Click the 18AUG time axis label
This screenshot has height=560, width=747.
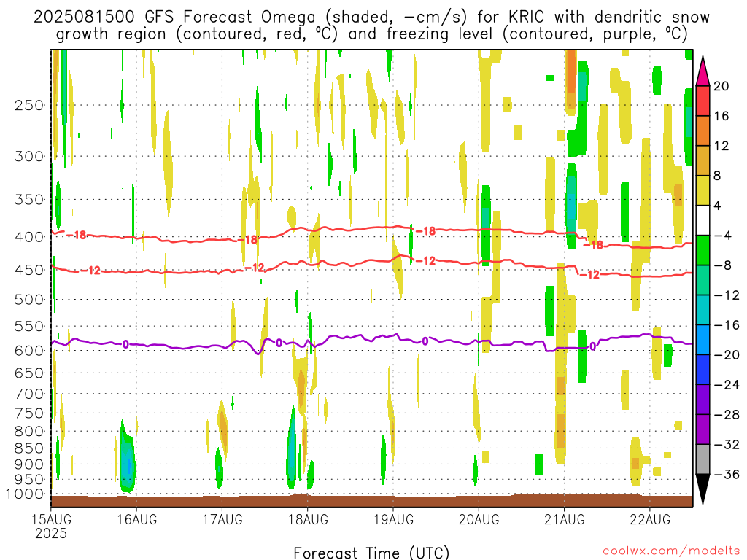308,519
